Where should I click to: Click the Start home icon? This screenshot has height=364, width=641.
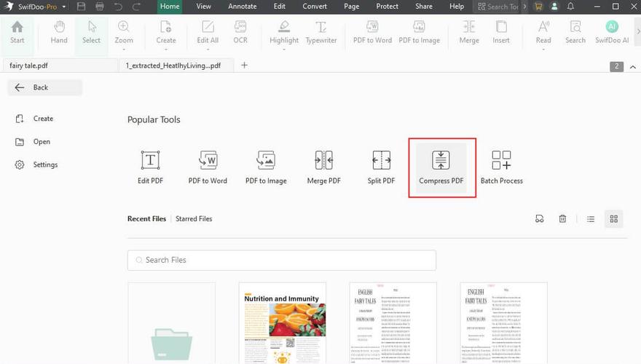click(x=17, y=33)
